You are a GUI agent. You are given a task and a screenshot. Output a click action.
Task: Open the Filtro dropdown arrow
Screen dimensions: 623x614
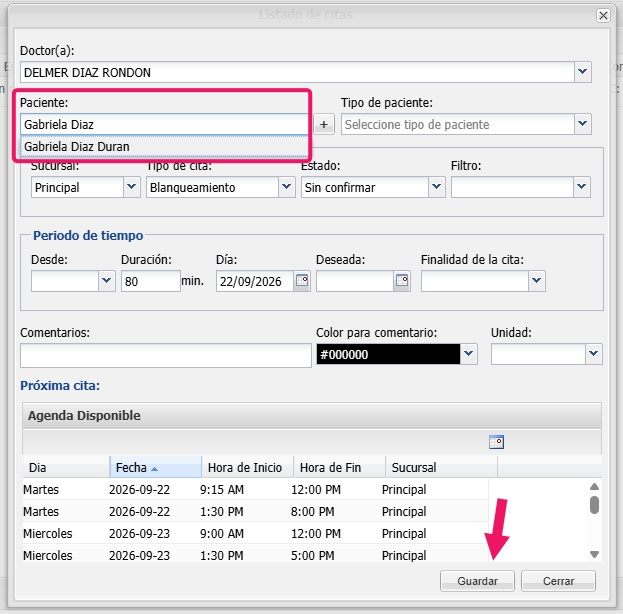(582, 187)
